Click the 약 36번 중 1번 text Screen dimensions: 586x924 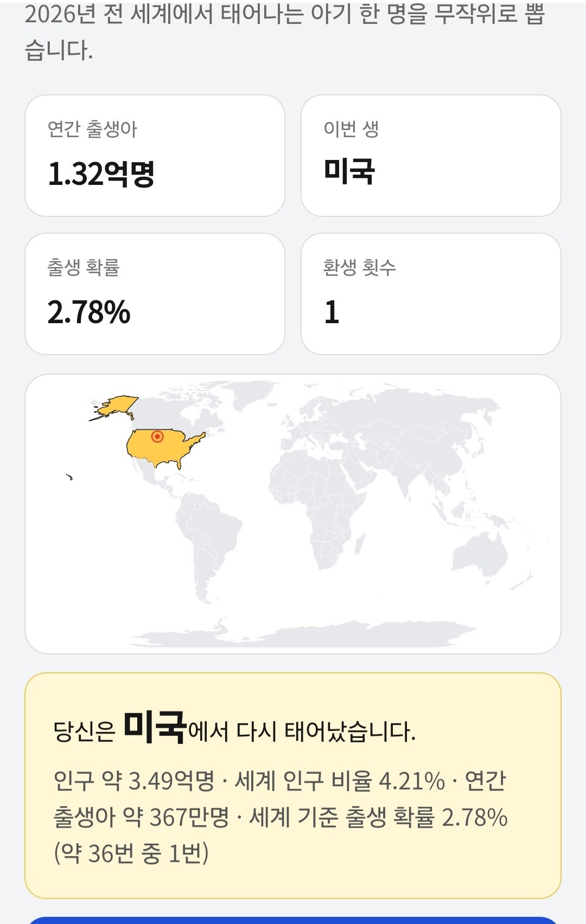click(131, 854)
